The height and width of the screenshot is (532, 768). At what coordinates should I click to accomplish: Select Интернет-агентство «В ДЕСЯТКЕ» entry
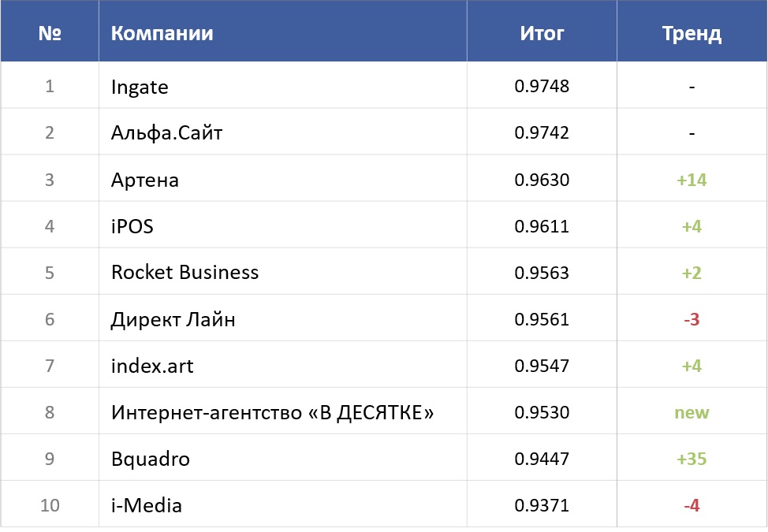pos(272,412)
